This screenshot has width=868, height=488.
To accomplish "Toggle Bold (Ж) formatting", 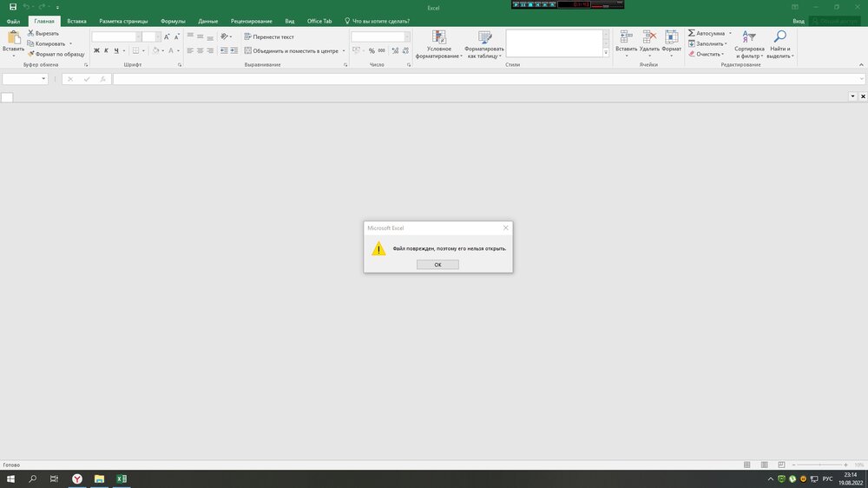I will pos(96,50).
